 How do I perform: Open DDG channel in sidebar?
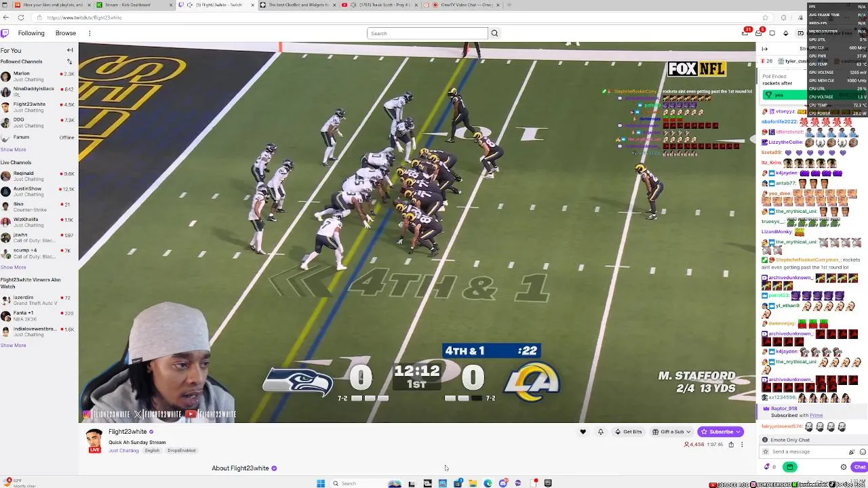click(37, 123)
